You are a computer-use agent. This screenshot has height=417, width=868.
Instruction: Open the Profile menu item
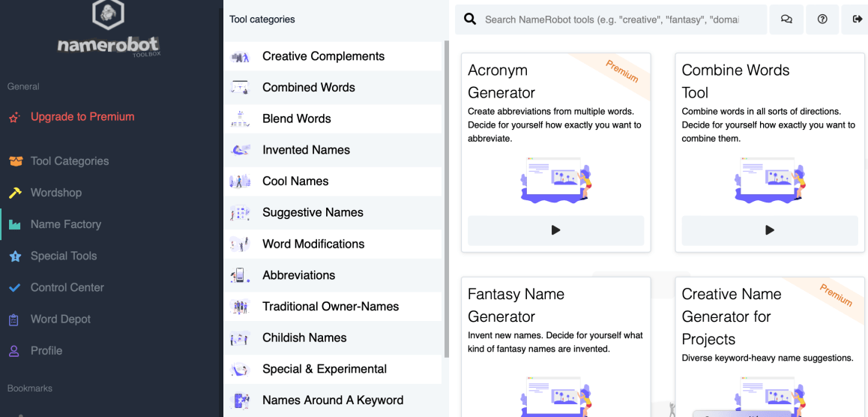tap(46, 351)
